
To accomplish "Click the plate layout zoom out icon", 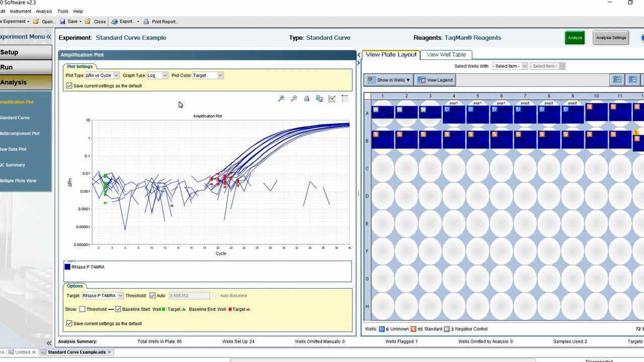I will click(x=633, y=79).
